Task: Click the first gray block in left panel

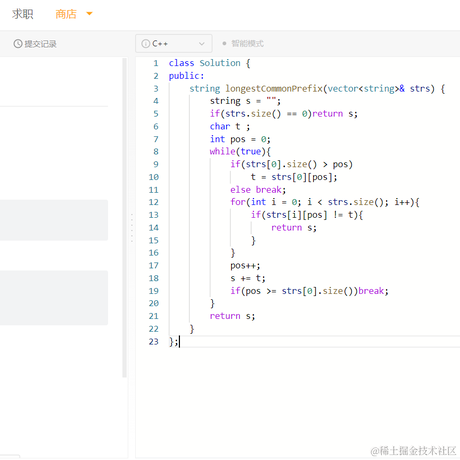Action: point(54,220)
